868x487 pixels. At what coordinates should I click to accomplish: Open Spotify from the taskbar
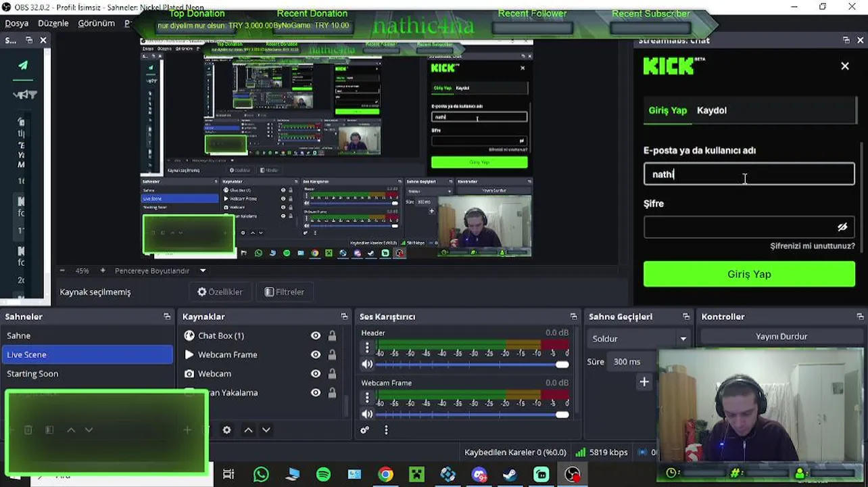[323, 475]
